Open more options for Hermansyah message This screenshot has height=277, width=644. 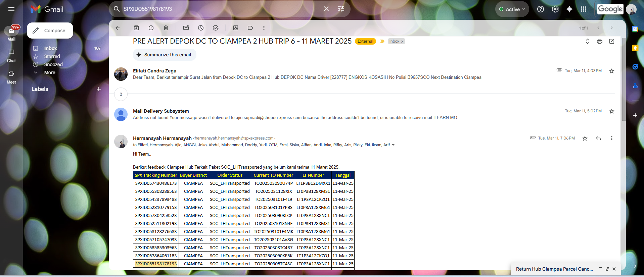612,138
